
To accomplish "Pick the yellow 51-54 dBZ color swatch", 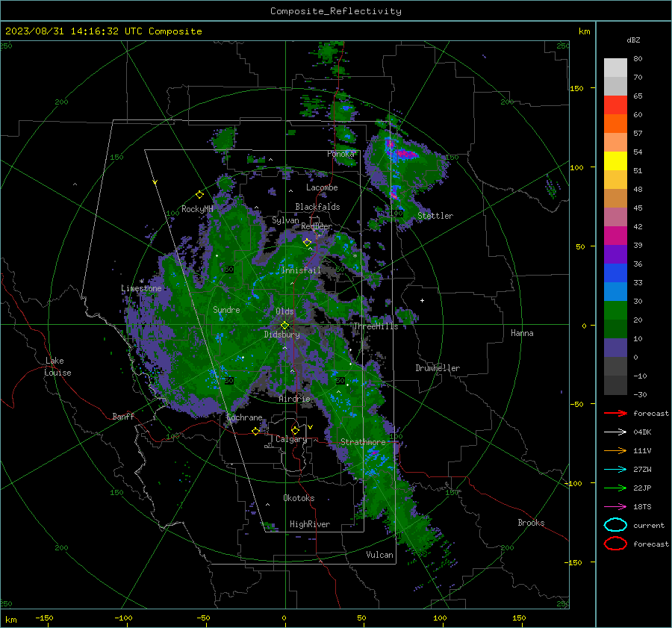I will tap(615, 161).
